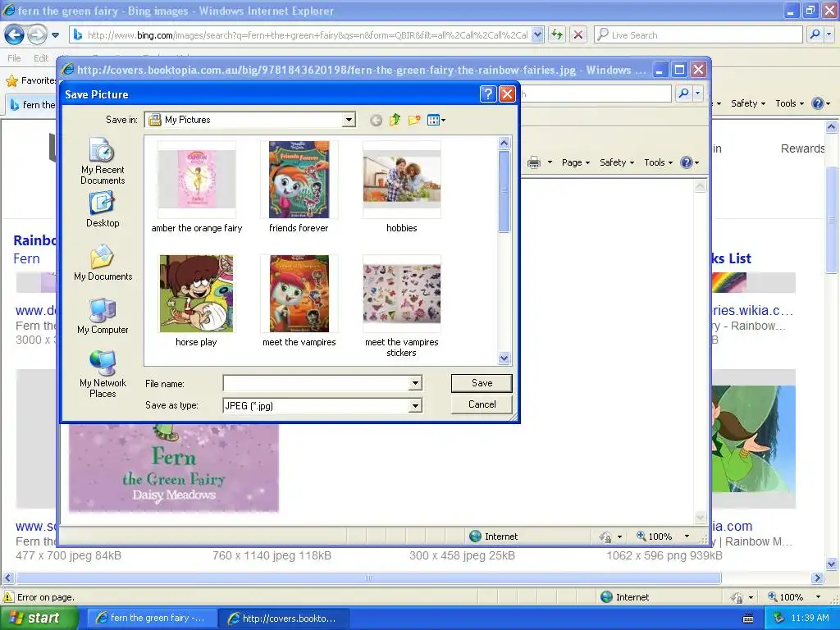840x630 pixels.
Task: Open the Edit menu in main IE window
Action: point(41,58)
